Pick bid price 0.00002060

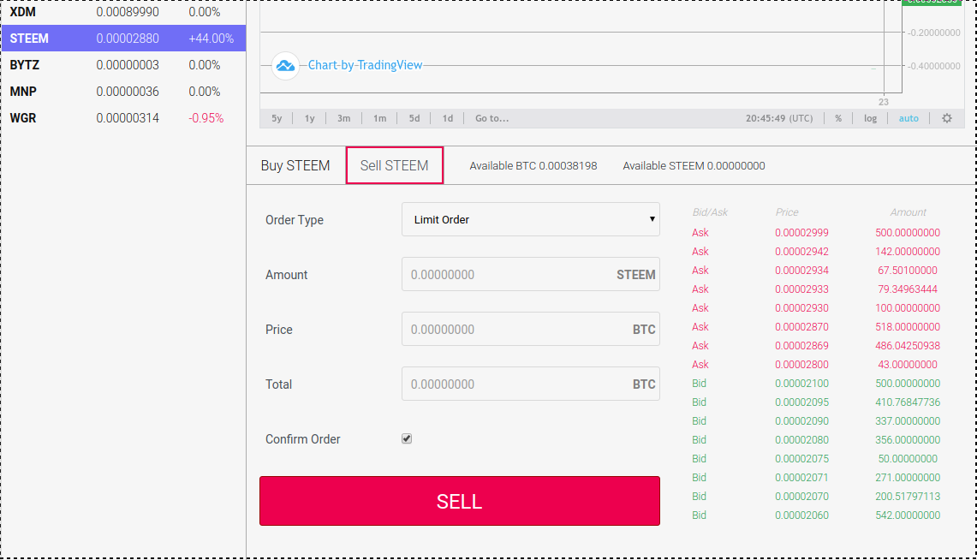[x=802, y=515]
